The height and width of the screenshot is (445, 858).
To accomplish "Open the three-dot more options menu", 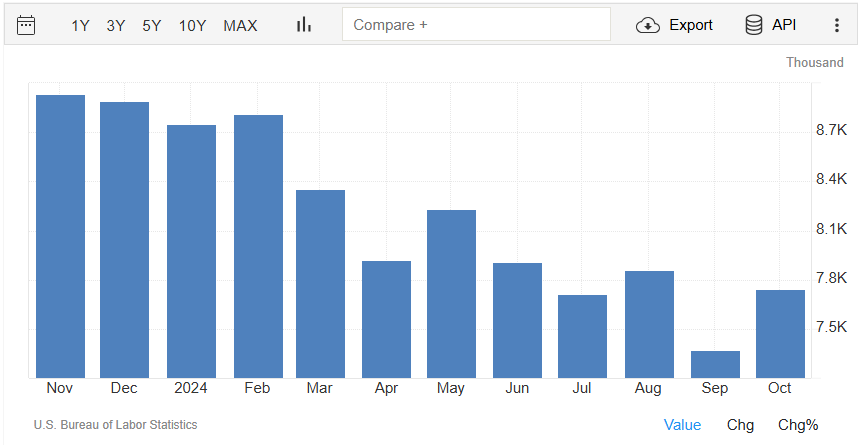I will 837,25.
